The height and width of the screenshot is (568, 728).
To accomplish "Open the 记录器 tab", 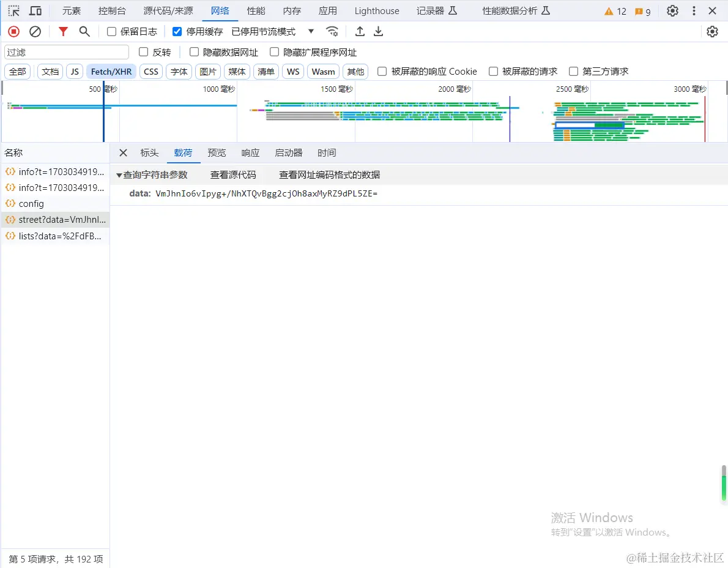I will pos(436,10).
